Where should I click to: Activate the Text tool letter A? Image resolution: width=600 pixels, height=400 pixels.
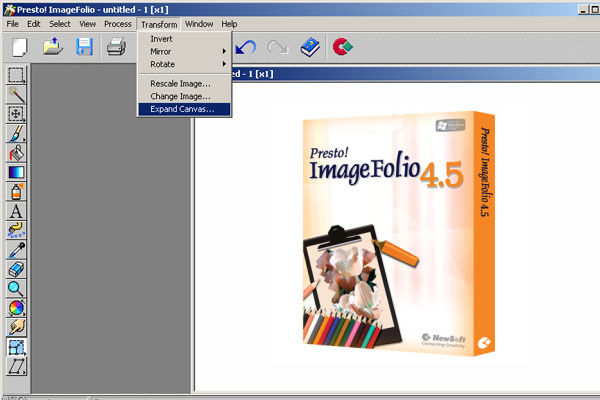point(16,211)
